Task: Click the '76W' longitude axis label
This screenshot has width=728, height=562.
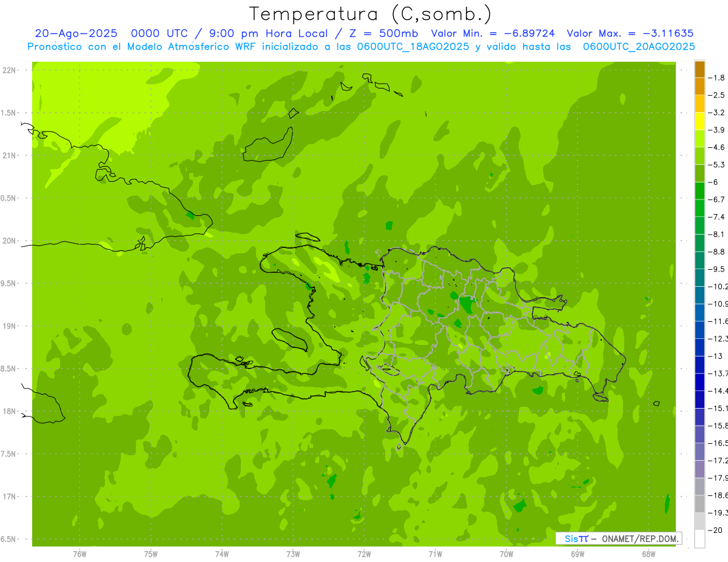Action: tap(79, 554)
